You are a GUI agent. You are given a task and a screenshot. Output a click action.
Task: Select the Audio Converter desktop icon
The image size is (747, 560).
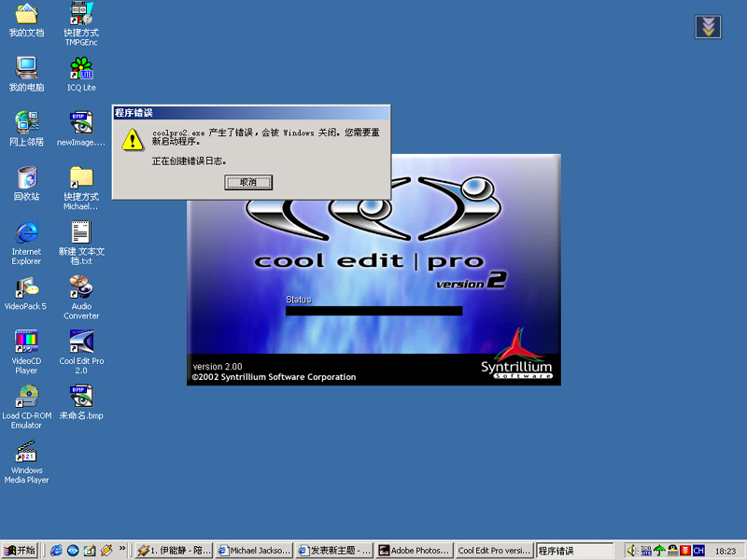(81, 298)
